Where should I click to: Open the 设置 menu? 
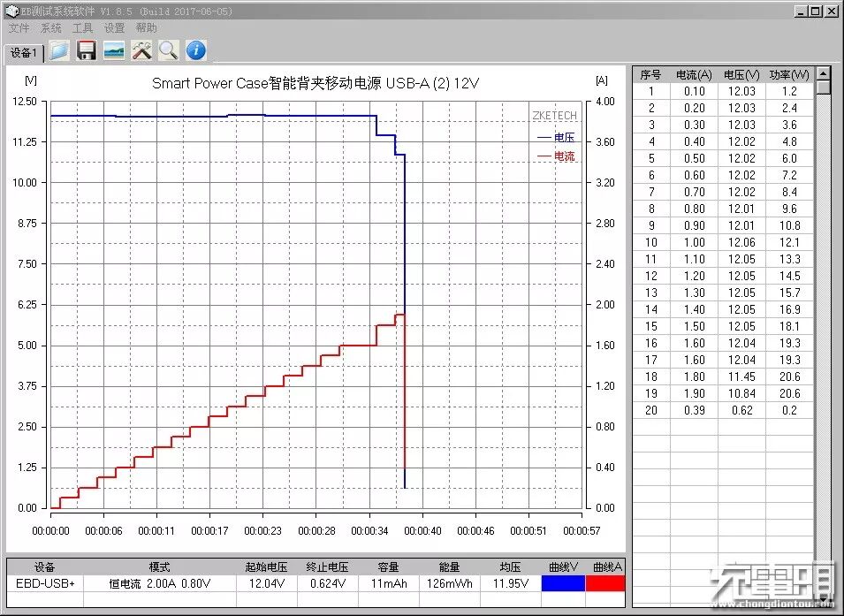114,28
